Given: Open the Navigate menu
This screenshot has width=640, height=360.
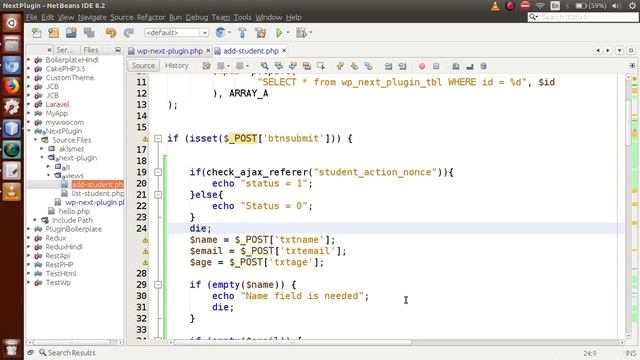Looking at the screenshot, I should (92, 17).
